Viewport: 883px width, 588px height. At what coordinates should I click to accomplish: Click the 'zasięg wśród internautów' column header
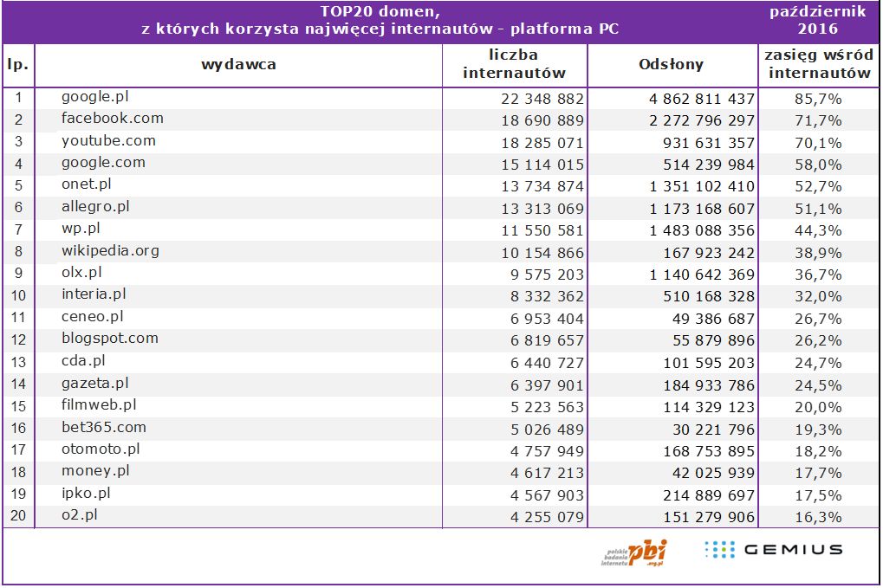(819, 64)
